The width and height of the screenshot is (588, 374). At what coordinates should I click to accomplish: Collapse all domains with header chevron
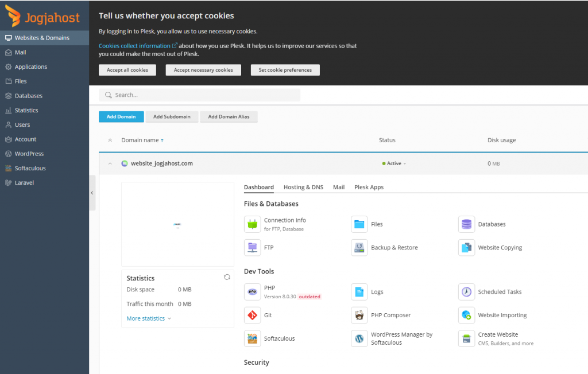click(110, 140)
